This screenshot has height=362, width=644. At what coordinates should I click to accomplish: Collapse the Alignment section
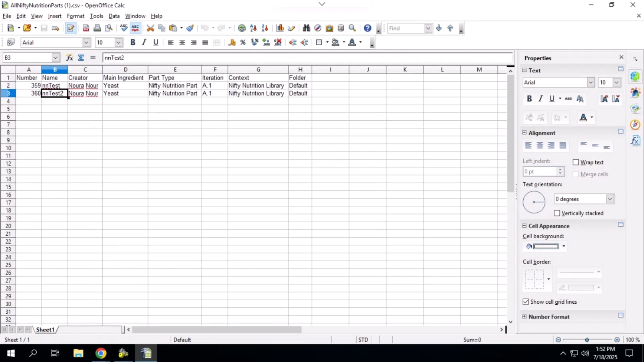pos(525,133)
